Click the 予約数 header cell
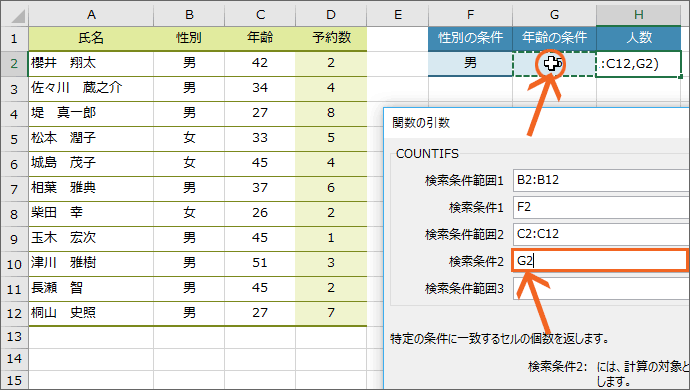 click(x=331, y=38)
